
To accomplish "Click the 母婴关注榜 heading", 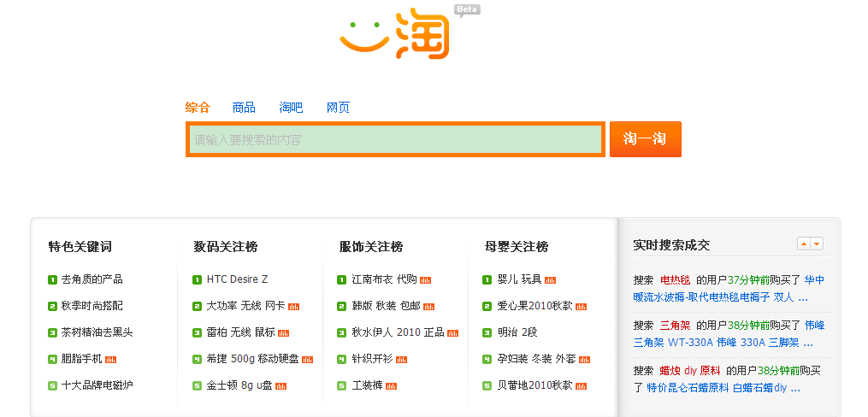I will tap(517, 247).
